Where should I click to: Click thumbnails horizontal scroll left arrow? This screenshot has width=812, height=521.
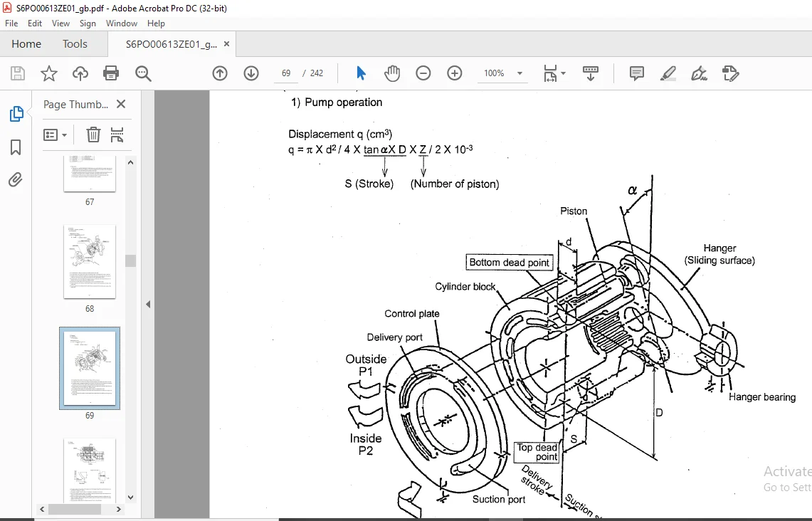point(42,509)
